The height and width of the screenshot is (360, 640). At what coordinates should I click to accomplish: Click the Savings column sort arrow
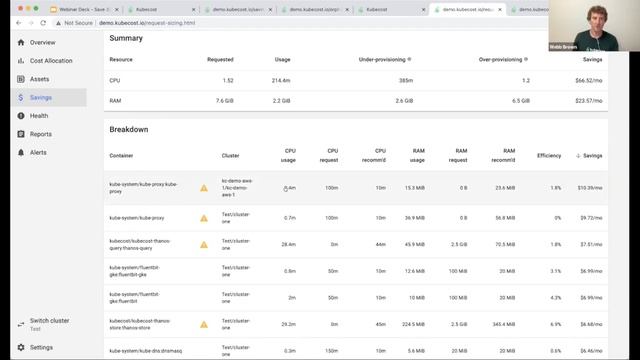[578, 156]
